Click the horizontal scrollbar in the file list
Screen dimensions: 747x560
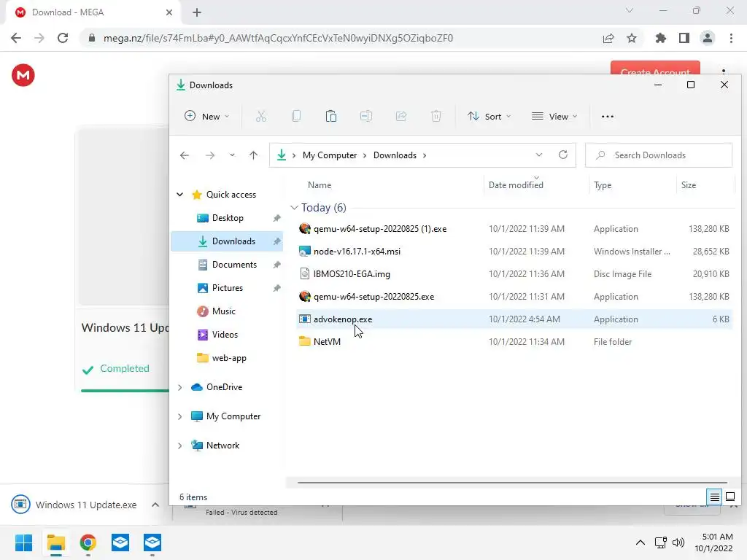pyautogui.click(x=512, y=483)
